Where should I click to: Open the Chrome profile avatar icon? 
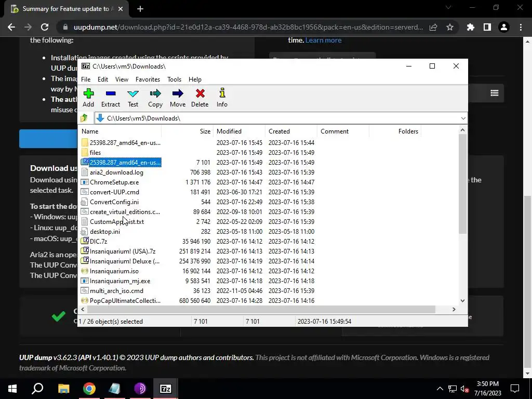point(504,27)
